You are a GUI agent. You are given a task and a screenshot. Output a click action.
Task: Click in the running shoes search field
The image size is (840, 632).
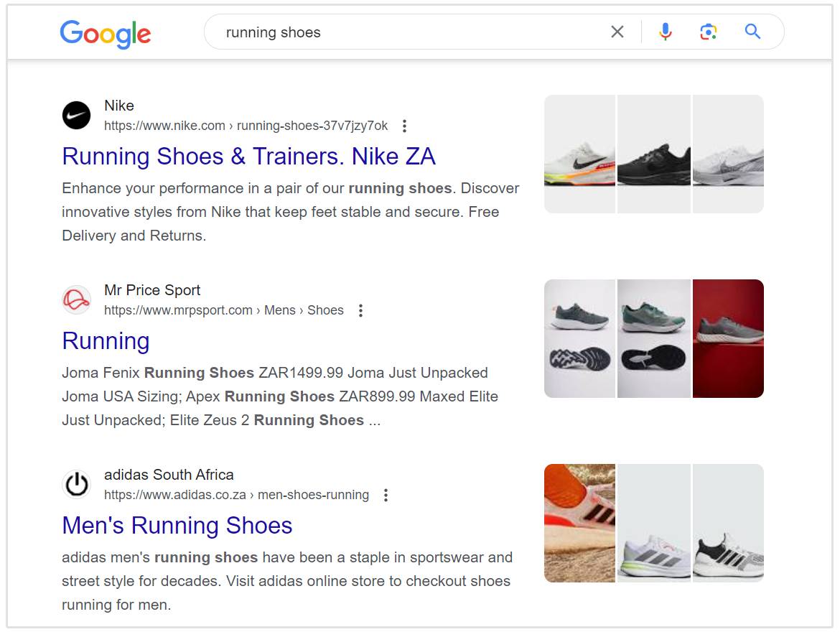pos(409,32)
